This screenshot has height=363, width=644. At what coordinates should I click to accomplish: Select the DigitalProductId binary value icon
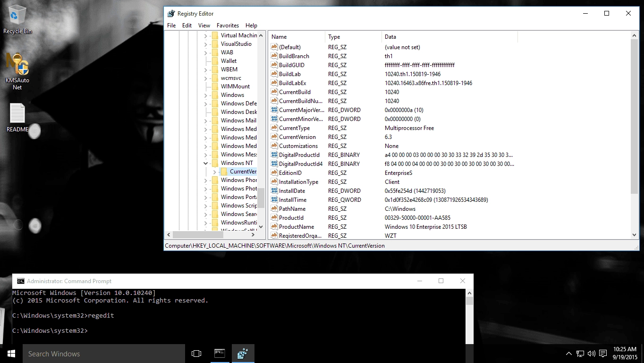coord(274,155)
